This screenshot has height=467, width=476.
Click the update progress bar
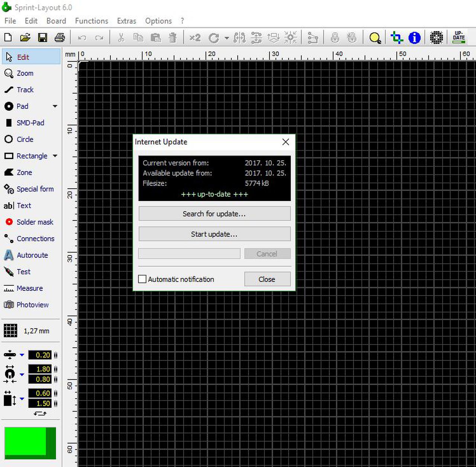pos(189,254)
